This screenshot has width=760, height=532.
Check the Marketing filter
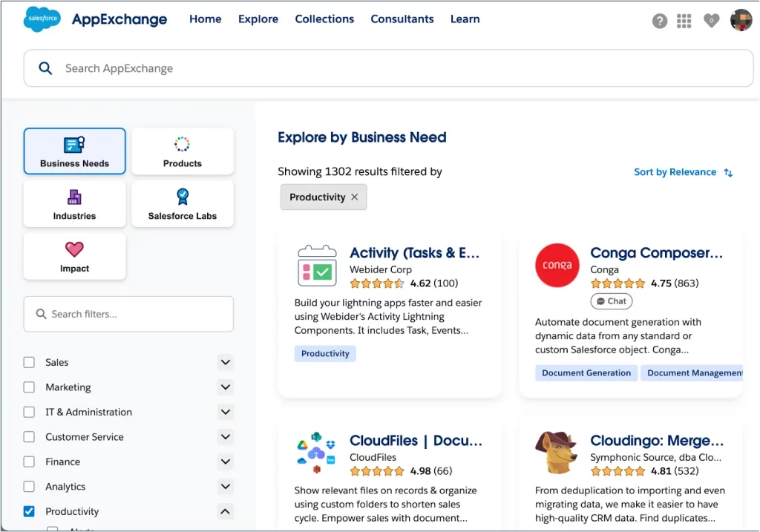coord(28,387)
